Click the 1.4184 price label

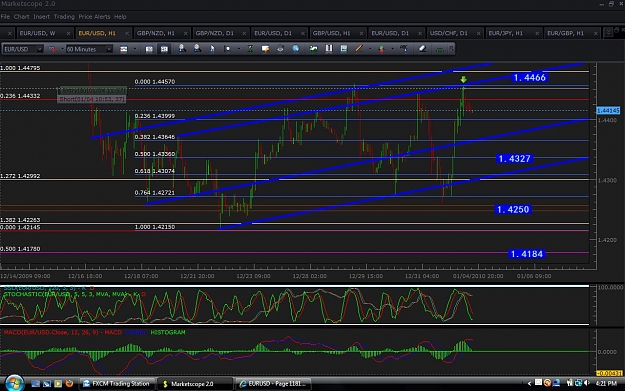pos(527,254)
